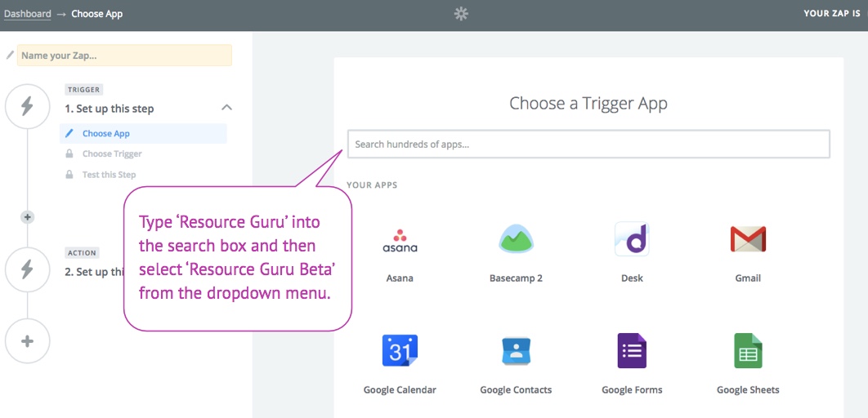Open the Choose App sidebar item
This screenshot has height=418, width=868.
[x=143, y=133]
